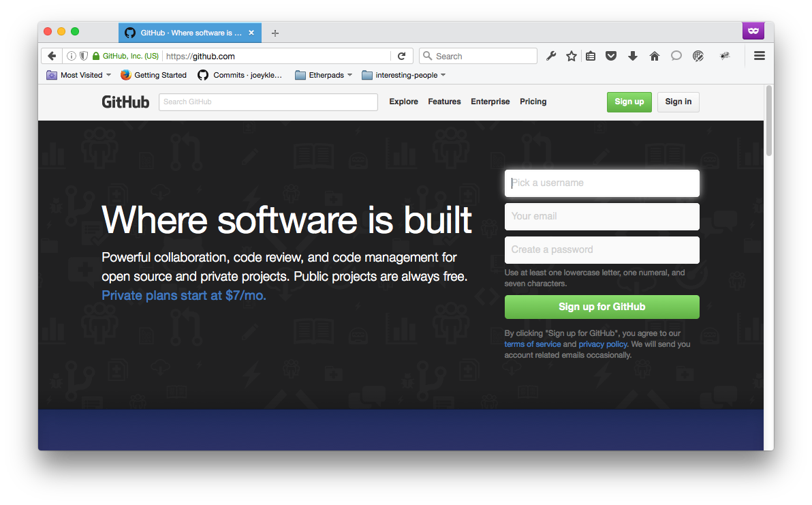Reload the page with the refresh icon
The image size is (812, 505).
coord(401,56)
